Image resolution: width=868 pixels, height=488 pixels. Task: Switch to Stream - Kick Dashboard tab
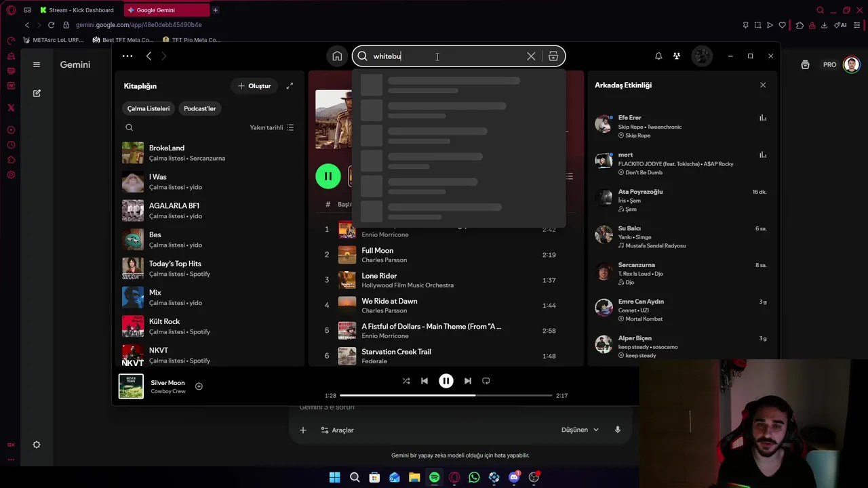tap(81, 10)
